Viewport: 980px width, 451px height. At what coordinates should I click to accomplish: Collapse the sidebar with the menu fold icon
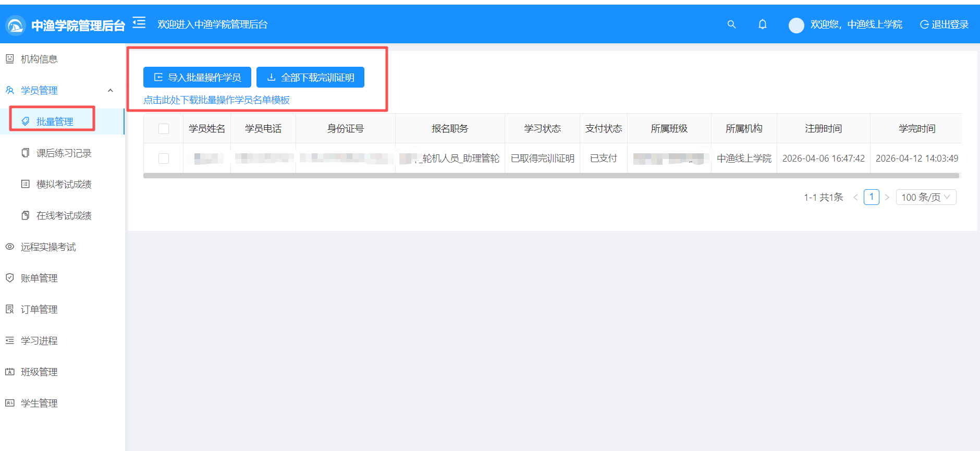[139, 22]
